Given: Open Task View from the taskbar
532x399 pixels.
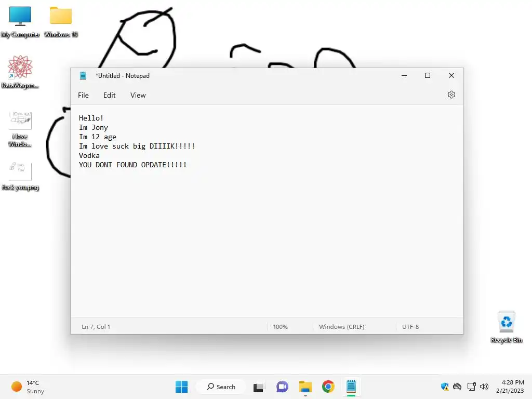Looking at the screenshot, I should click(258, 387).
